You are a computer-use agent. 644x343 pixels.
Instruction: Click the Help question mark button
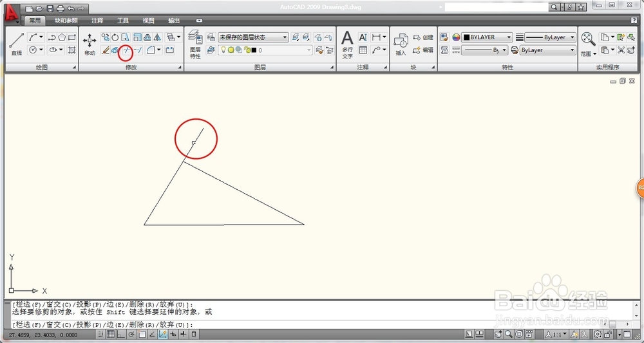(634, 21)
